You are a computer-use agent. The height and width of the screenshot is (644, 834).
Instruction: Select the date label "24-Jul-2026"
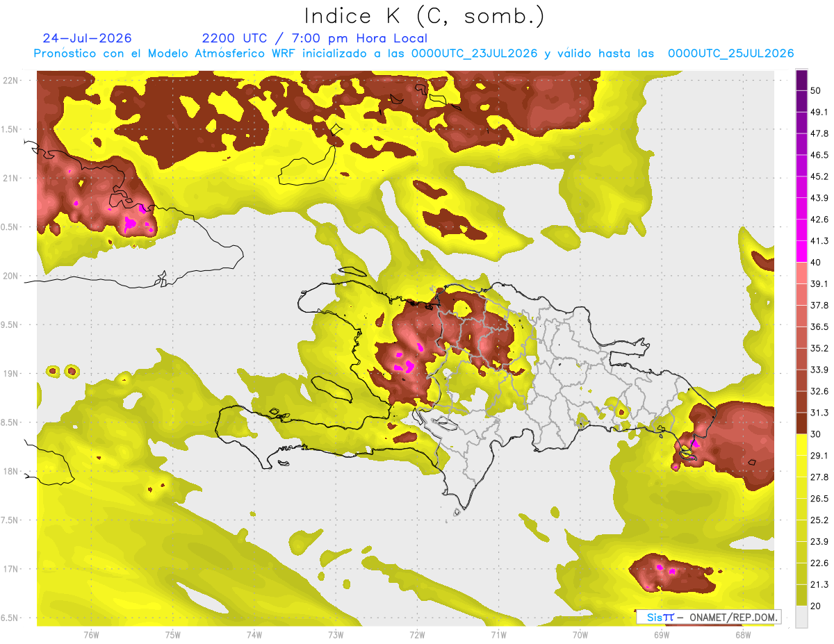(88, 38)
